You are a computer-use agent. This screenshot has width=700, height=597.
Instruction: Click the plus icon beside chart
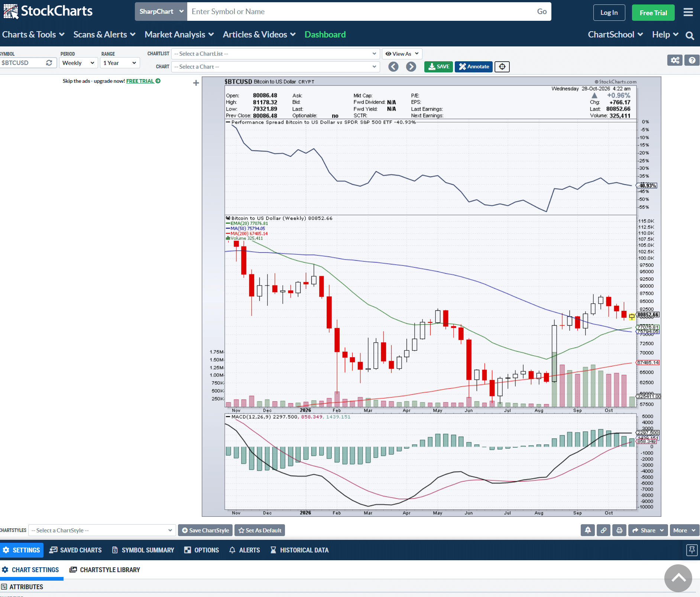pos(196,83)
